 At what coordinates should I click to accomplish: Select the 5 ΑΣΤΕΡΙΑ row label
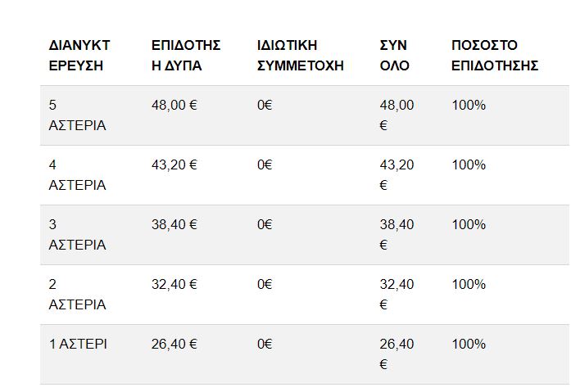(77, 115)
